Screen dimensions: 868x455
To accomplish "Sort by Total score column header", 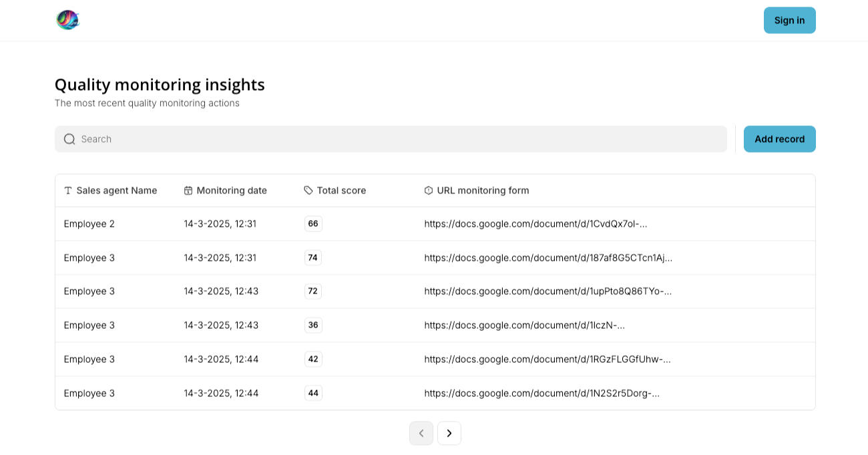I will pos(341,191).
